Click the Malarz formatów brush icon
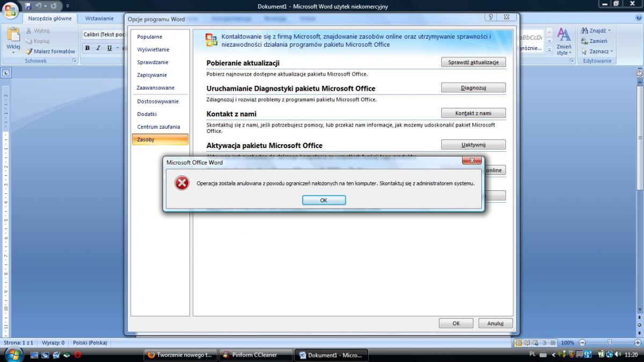 (29, 51)
